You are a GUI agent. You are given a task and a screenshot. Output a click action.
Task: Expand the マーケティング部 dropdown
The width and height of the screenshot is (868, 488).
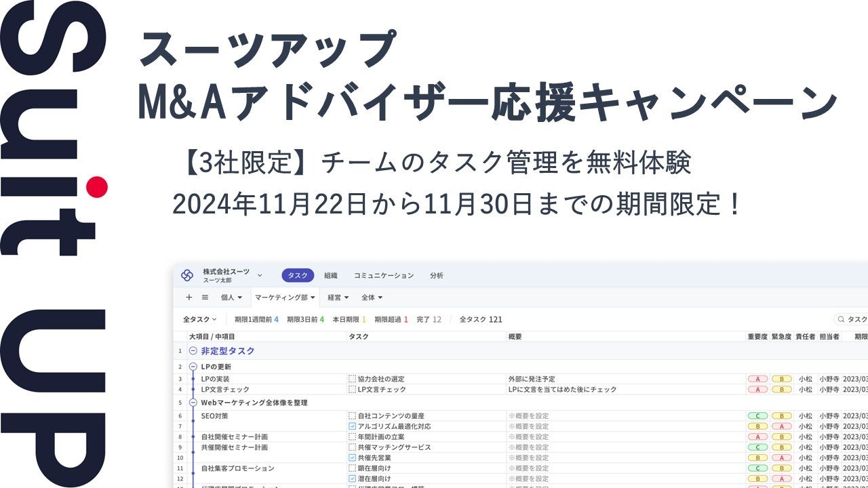tap(285, 297)
